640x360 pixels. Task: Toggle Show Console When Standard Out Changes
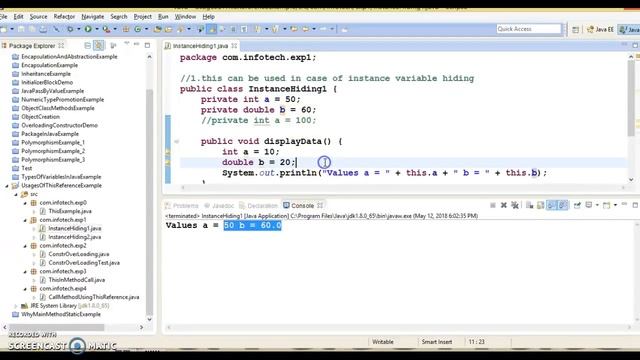click(x=551, y=205)
